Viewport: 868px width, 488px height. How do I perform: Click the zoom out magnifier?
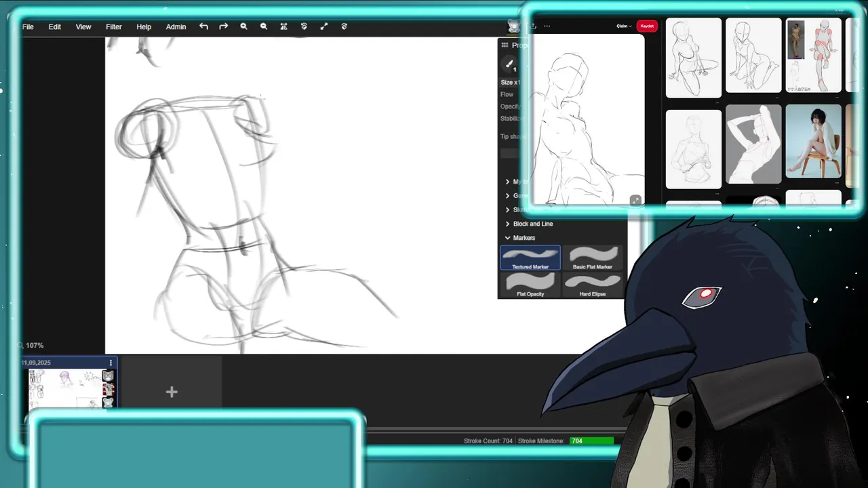coord(264,26)
